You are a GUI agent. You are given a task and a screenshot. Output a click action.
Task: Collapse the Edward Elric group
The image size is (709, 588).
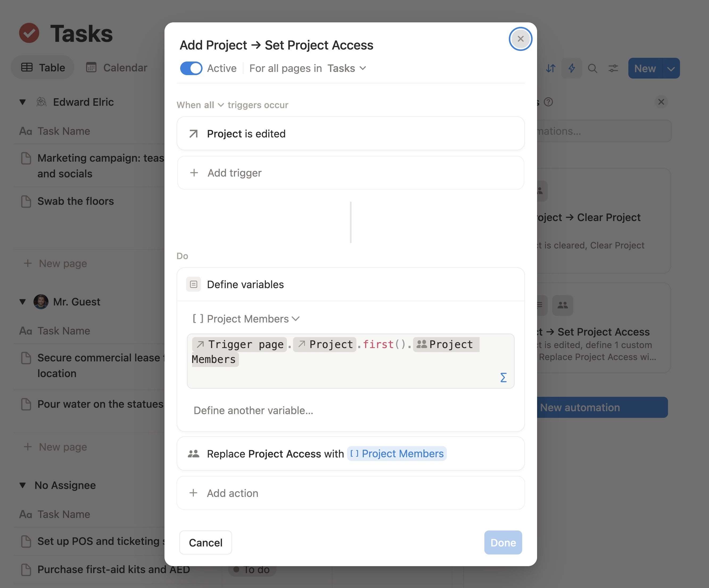tap(23, 102)
